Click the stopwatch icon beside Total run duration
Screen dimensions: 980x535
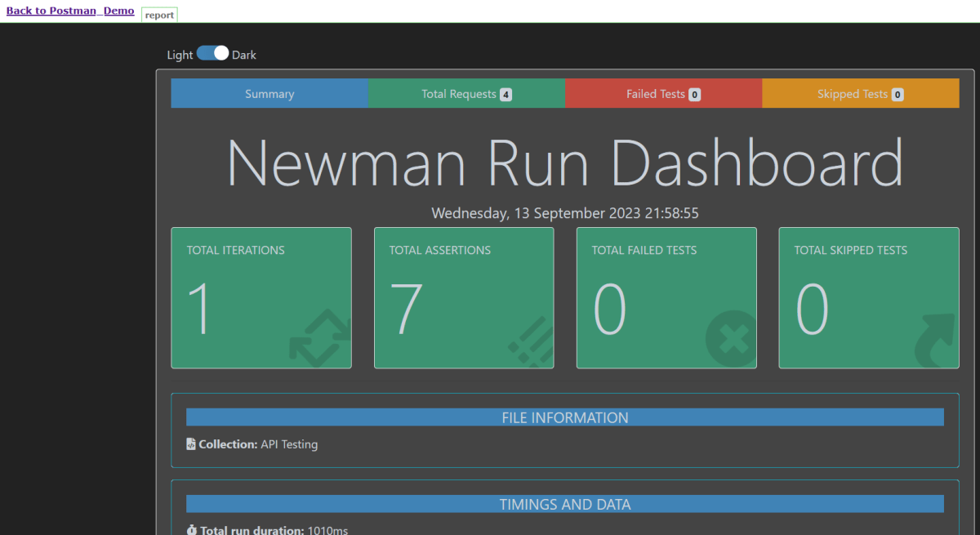pos(191,530)
